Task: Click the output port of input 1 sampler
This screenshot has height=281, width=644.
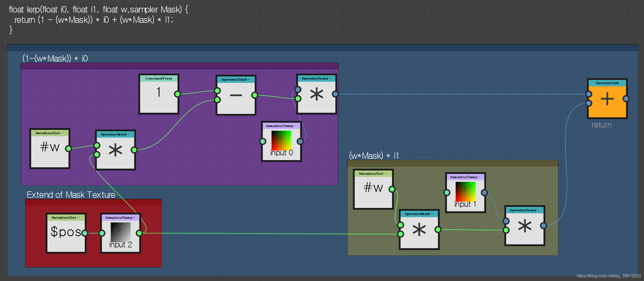Action: point(484,193)
